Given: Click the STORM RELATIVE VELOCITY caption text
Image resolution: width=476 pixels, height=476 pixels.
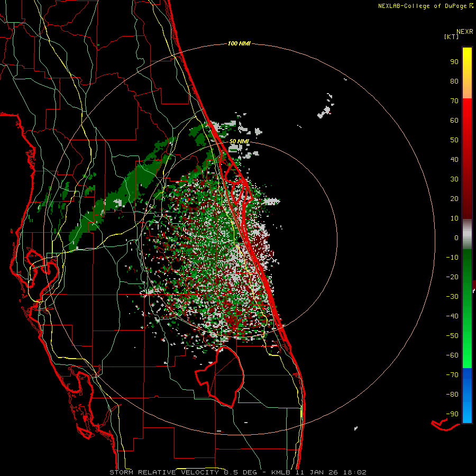Looking at the screenshot, I should (x=164, y=472).
